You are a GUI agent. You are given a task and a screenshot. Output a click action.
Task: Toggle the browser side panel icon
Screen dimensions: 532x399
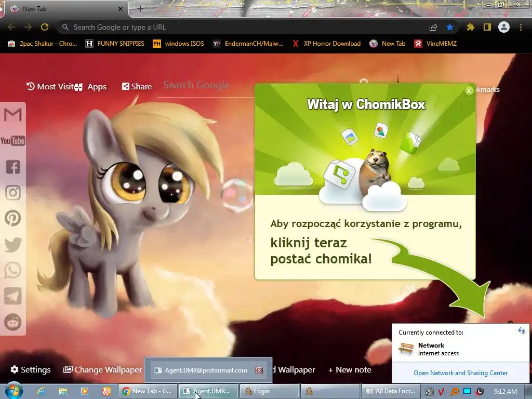[x=487, y=27]
